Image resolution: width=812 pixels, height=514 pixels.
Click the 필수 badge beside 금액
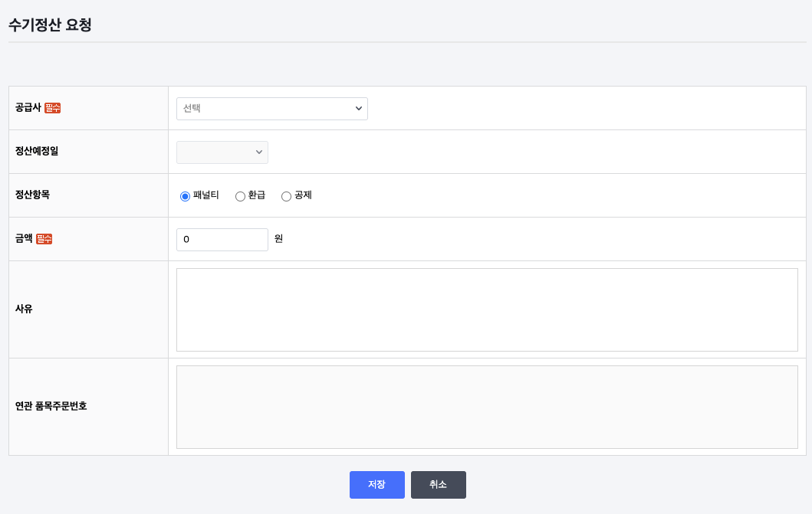point(44,239)
